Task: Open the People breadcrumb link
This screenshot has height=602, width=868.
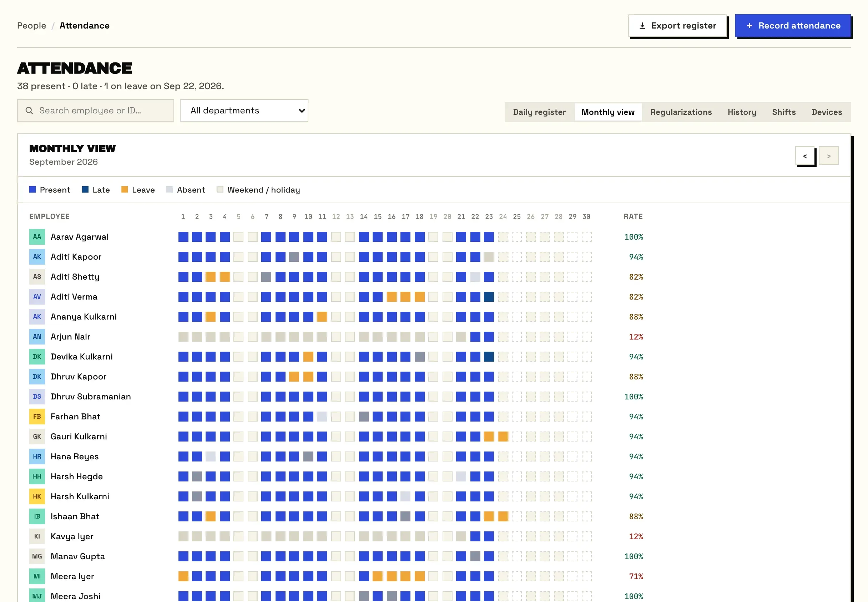Action: 32,26
